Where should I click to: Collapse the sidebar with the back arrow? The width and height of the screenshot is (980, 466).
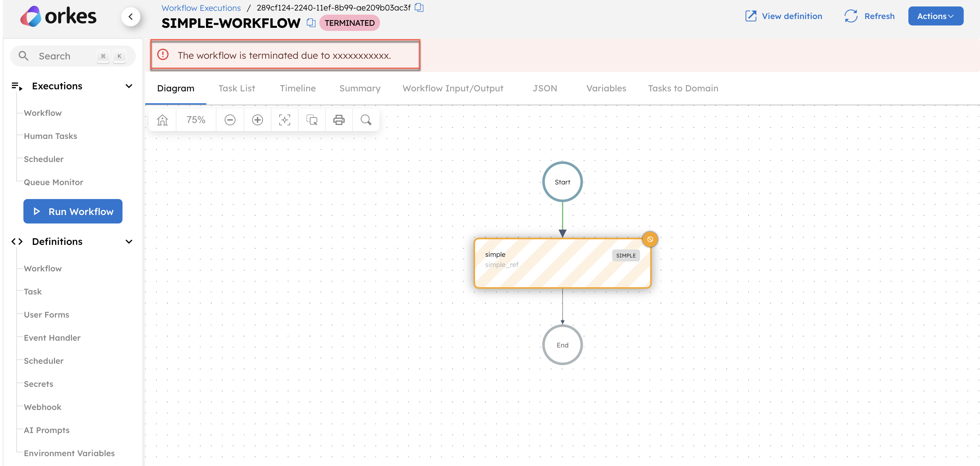click(x=131, y=16)
